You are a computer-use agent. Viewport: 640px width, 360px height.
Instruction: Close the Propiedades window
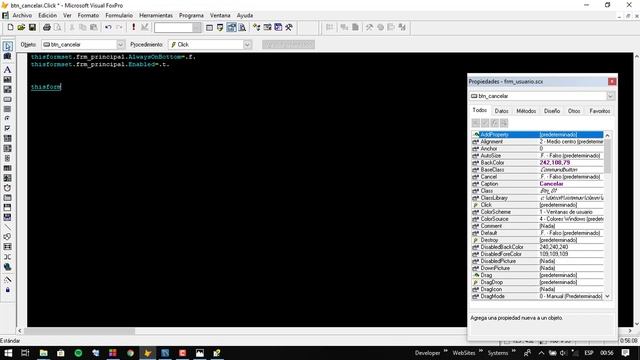pyautogui.click(x=612, y=82)
